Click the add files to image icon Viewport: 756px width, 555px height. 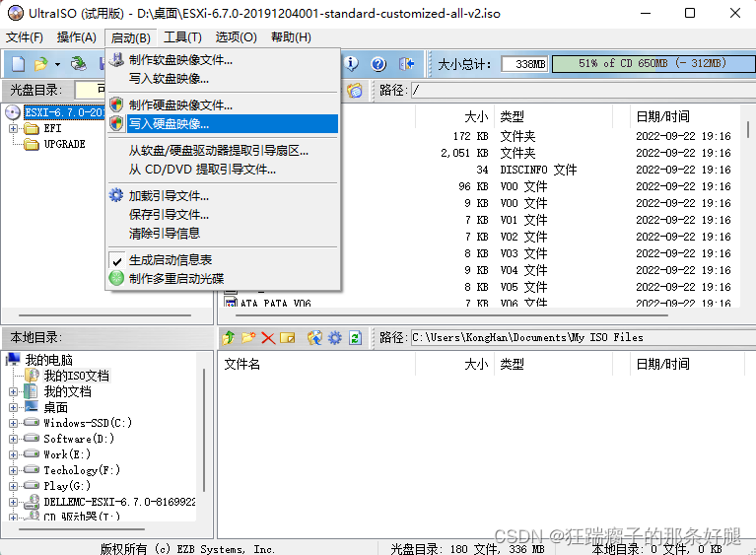[314, 337]
